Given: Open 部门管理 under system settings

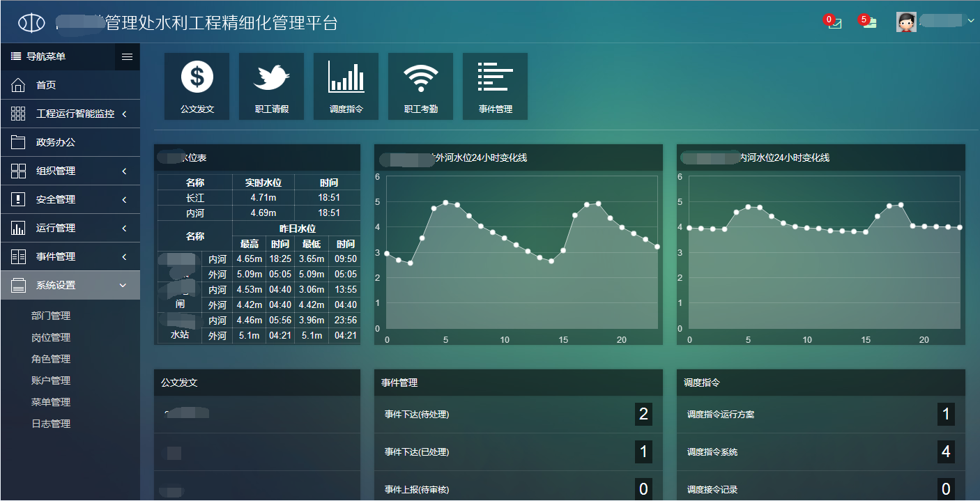Looking at the screenshot, I should pyautogui.click(x=51, y=316).
